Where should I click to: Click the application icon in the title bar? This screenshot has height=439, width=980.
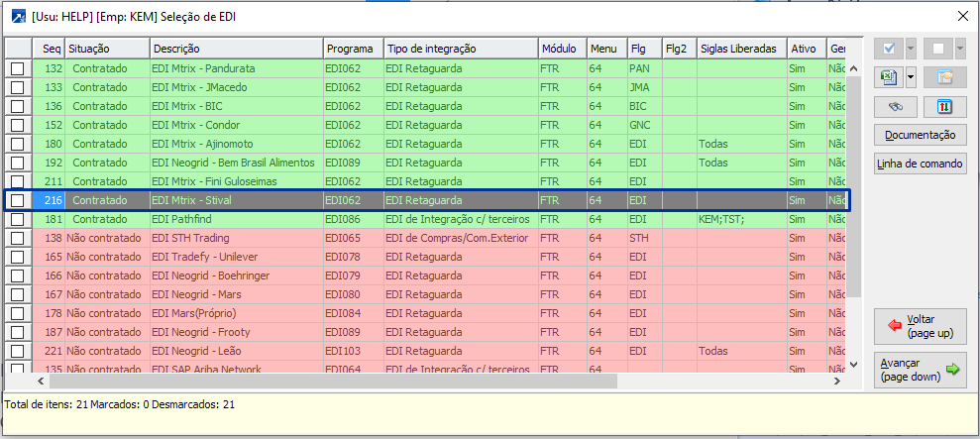(x=20, y=16)
